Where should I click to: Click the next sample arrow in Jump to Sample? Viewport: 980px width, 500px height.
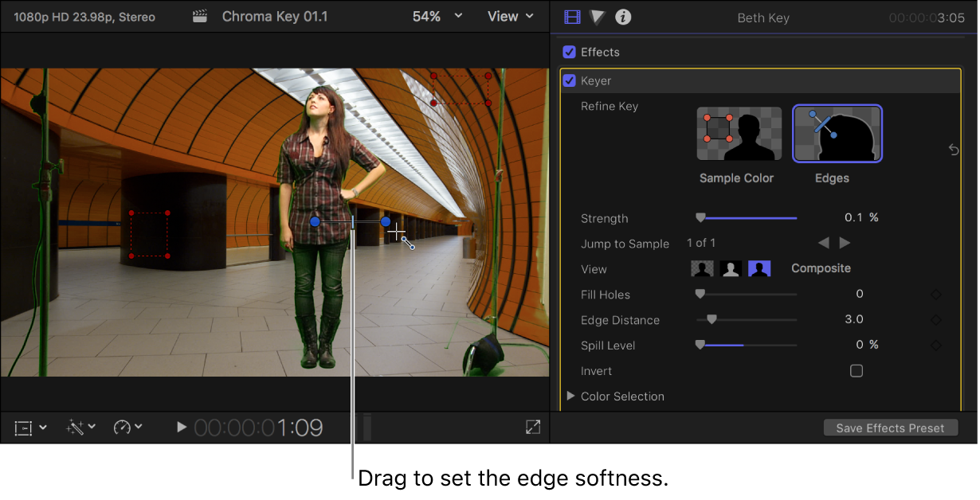coord(845,243)
